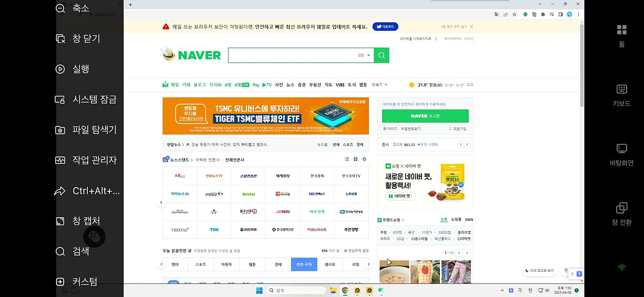Screen dimensions: 644x297
Task: Choose Window capture (창 캡처) entry
Action: [78, 221]
